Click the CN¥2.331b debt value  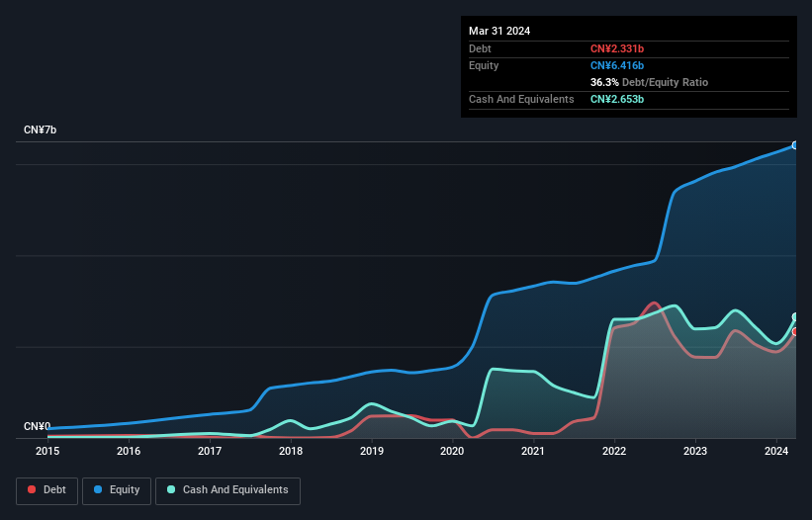pos(617,48)
